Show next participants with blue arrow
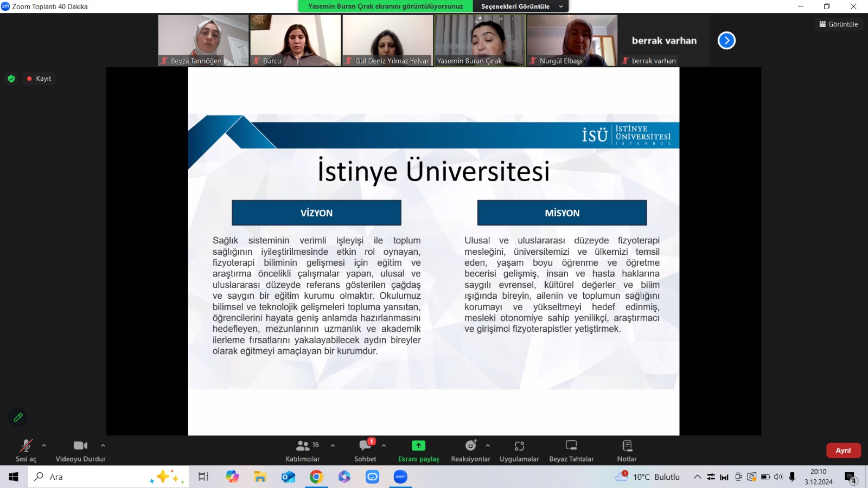868x488 pixels. pyautogui.click(x=726, y=41)
